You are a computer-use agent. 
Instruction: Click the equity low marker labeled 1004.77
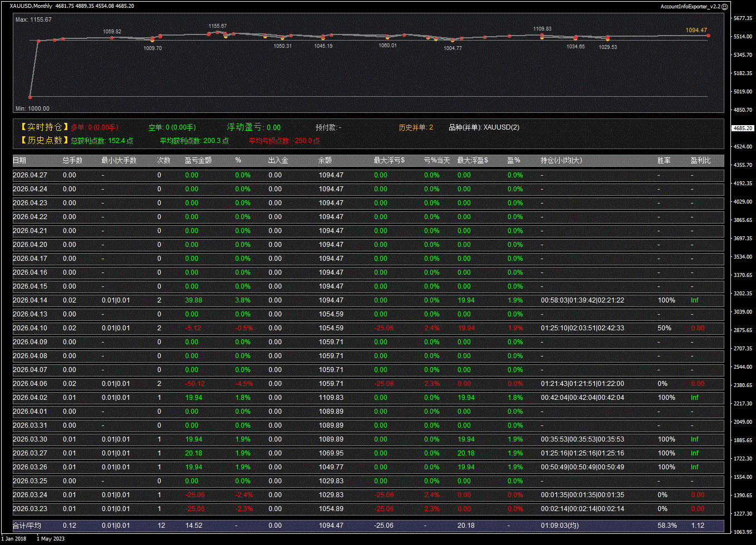pyautogui.click(x=452, y=40)
